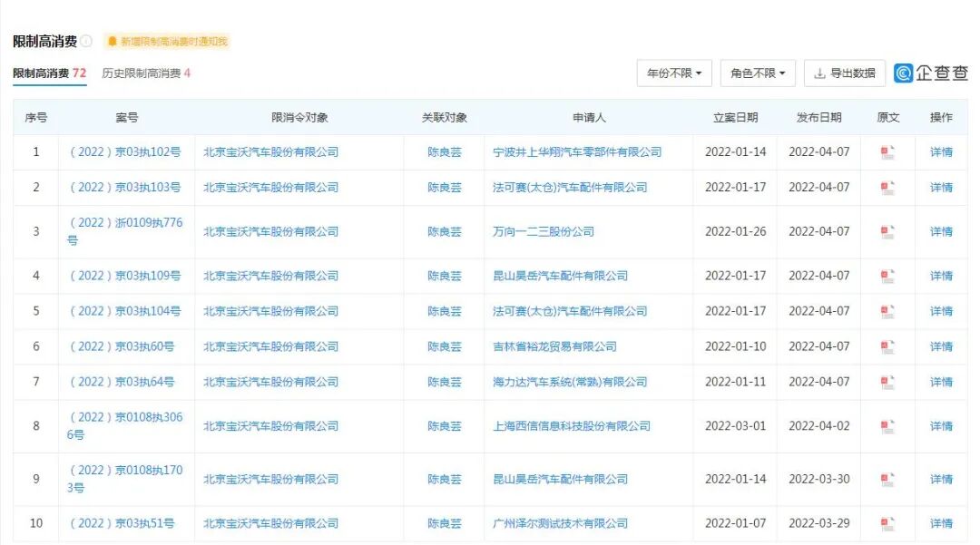Click 详情 for row 4
The image size is (980, 545).
(x=941, y=276)
